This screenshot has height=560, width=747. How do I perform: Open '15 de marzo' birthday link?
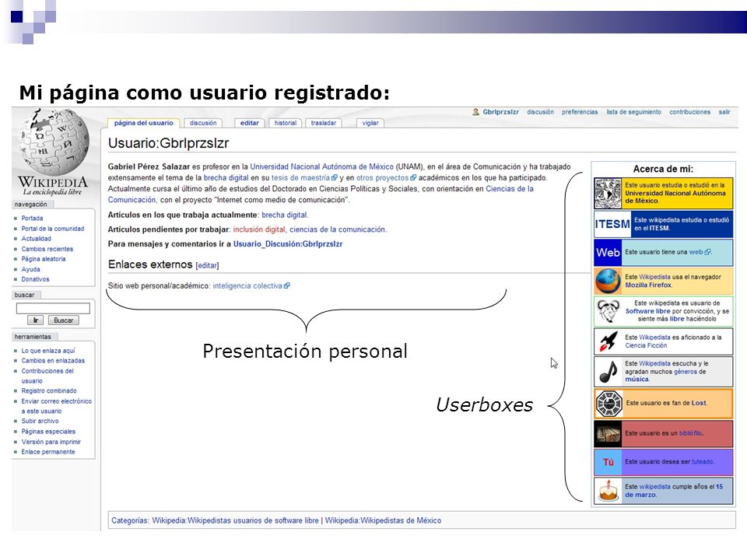[x=674, y=491]
